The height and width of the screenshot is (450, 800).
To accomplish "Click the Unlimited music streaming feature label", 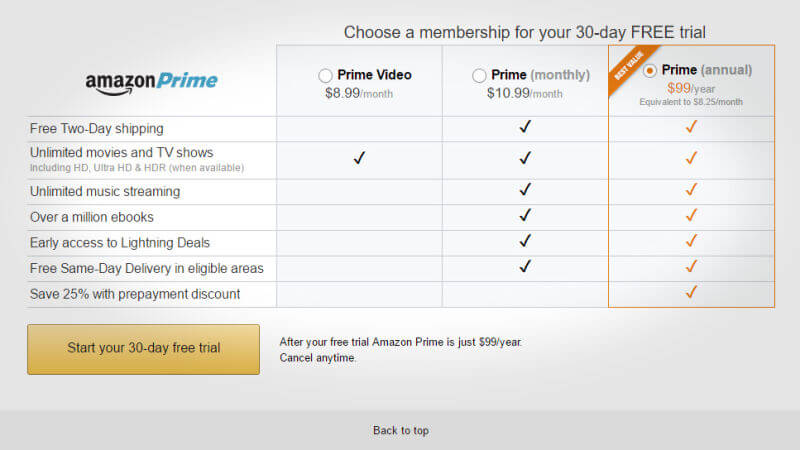I will pos(105,191).
